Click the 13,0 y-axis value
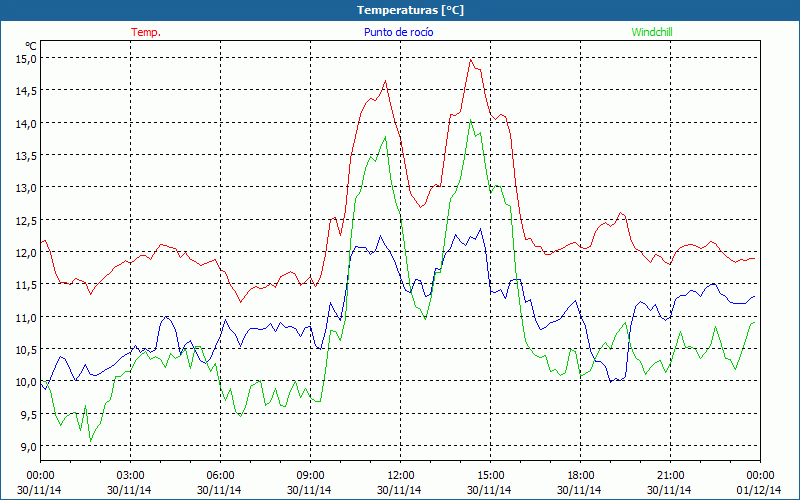Viewport: 800px width, 500px height. tap(27, 187)
